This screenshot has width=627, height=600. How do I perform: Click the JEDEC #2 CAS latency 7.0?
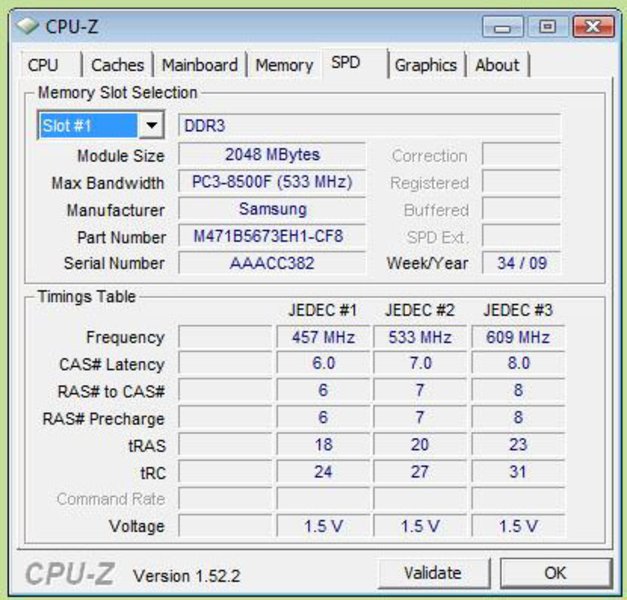point(420,363)
